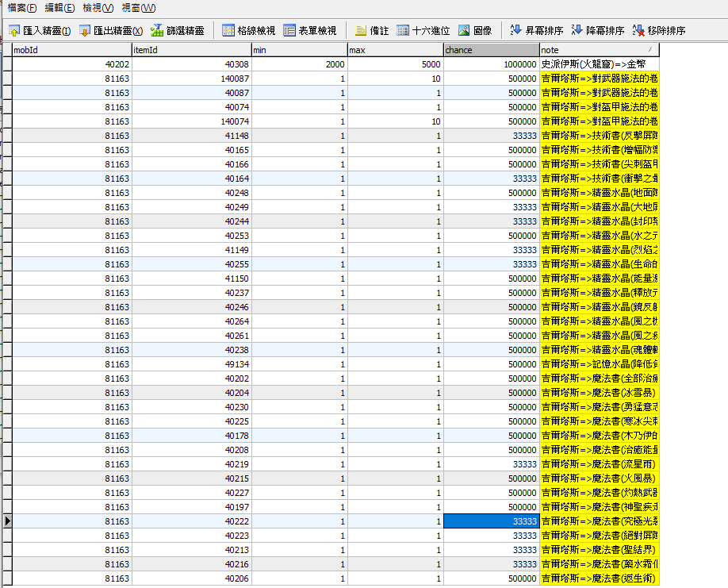Click min cell showing 2000

pos(300,64)
